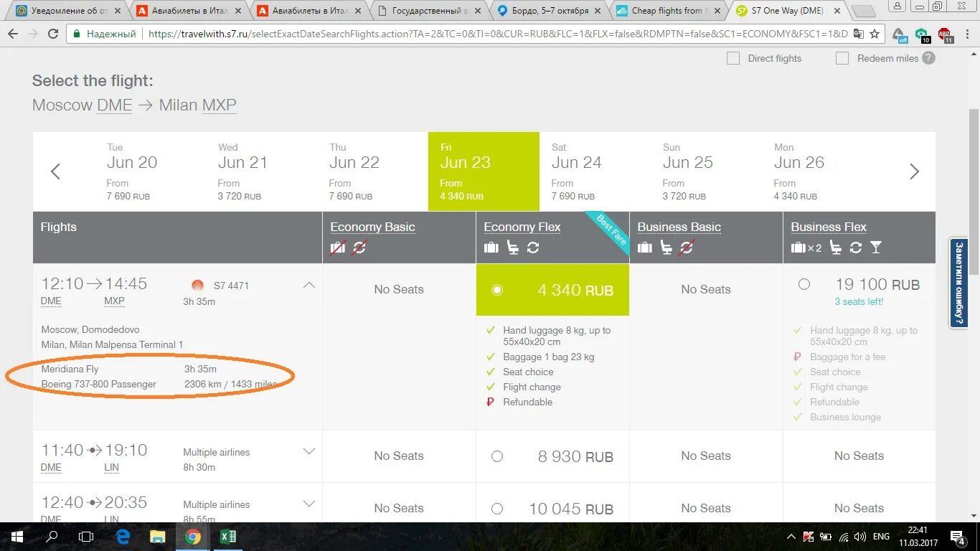Click the Economy Flex seat choice icon
Image resolution: width=980 pixels, height=551 pixels.
pos(513,248)
